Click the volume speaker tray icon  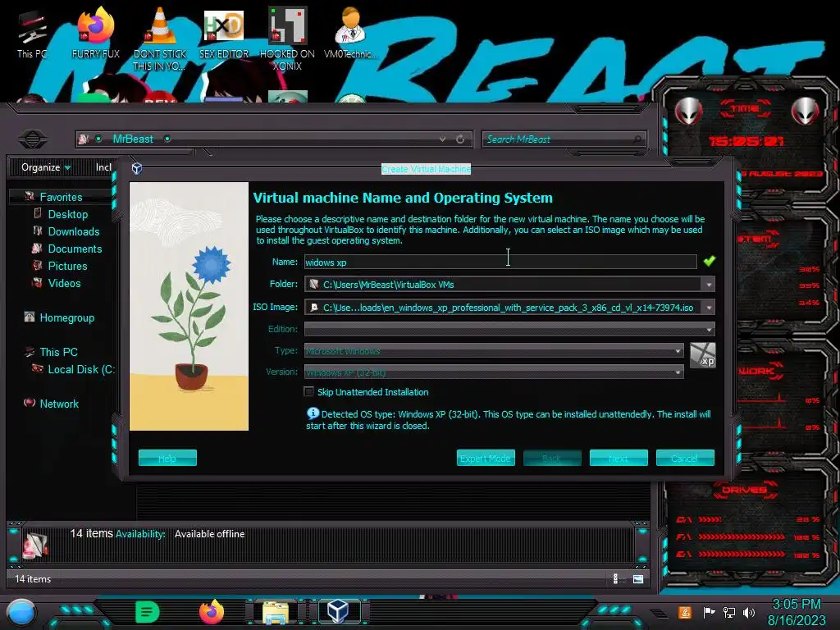coord(749,612)
